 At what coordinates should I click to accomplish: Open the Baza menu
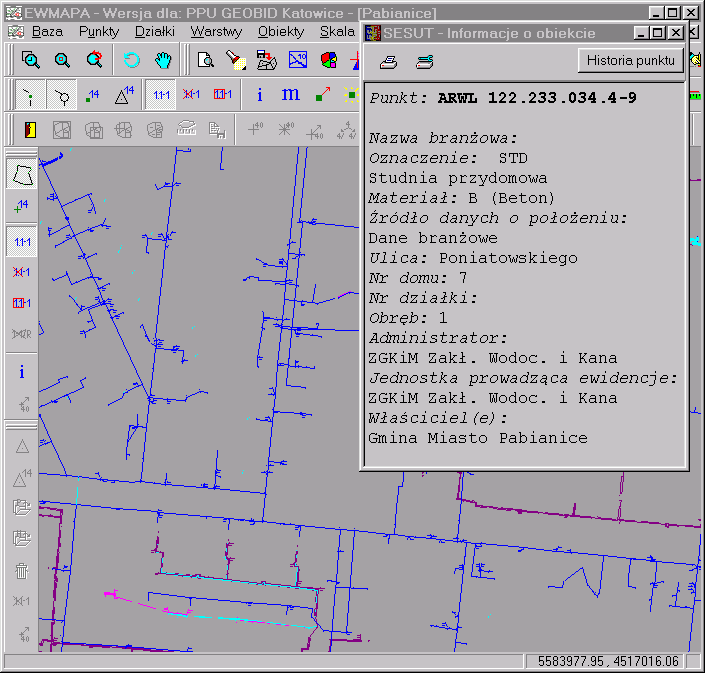[x=47, y=31]
